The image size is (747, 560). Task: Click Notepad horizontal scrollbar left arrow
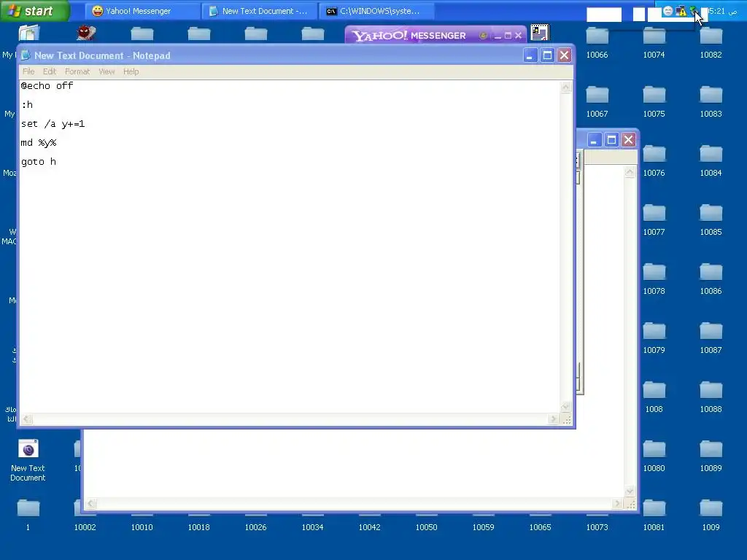click(x=27, y=419)
